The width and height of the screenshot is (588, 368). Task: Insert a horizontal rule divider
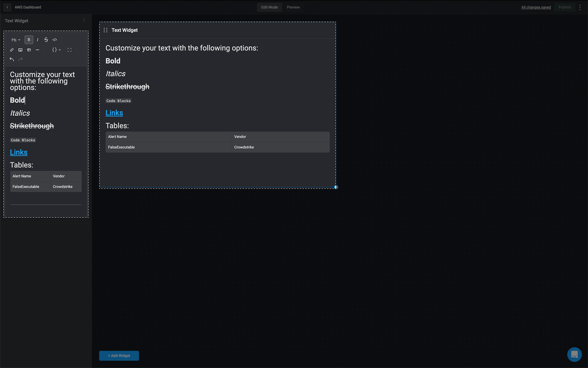(37, 50)
